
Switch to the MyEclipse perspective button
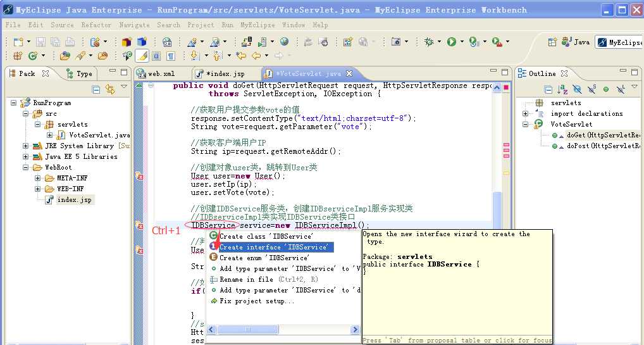620,42
